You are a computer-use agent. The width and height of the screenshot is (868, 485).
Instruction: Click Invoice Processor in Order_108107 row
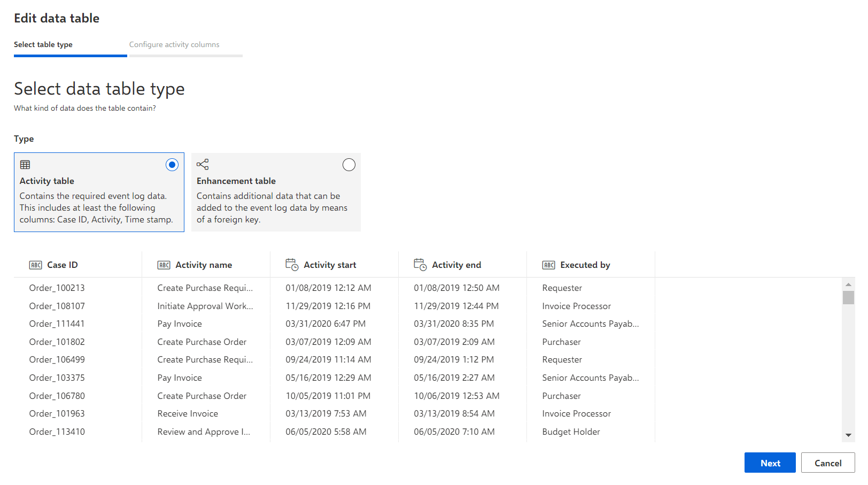click(x=577, y=306)
